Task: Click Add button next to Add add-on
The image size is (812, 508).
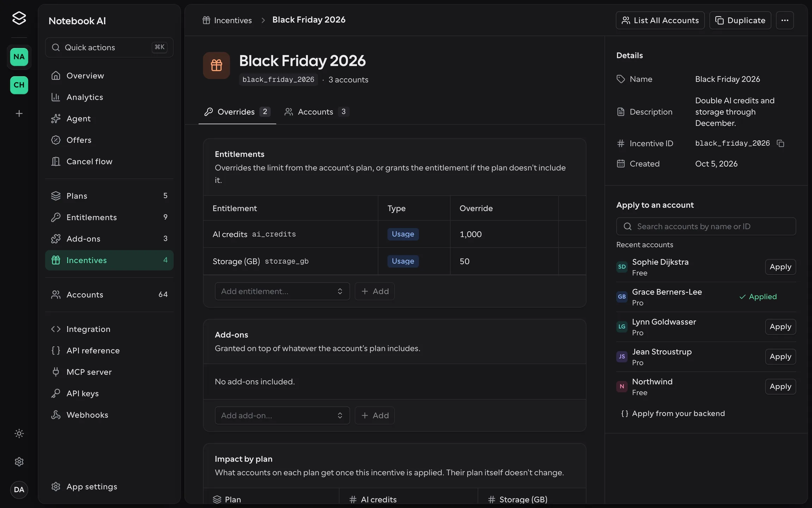Action: [375, 415]
